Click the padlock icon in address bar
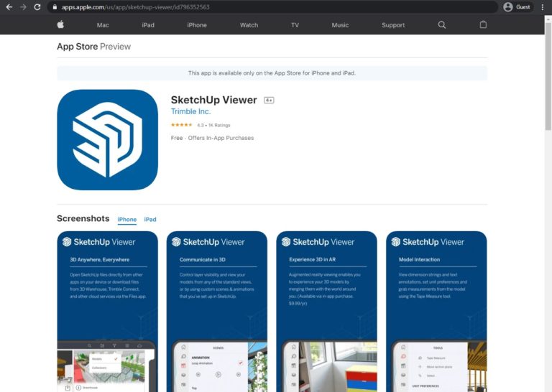The height and width of the screenshot is (392, 552). coord(55,7)
